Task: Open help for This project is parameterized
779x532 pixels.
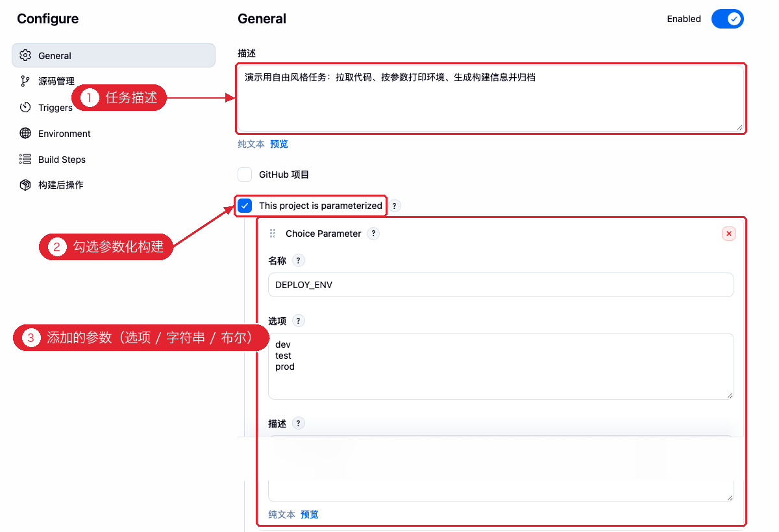Action: pos(395,206)
